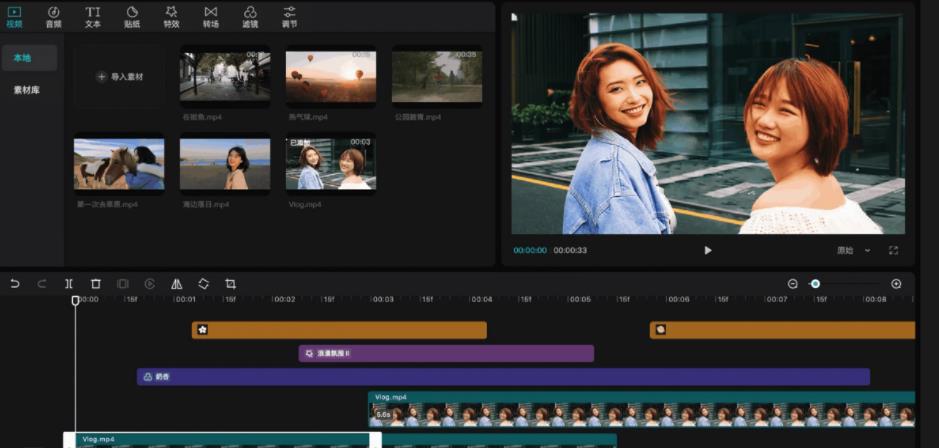This screenshot has width=939, height=448.
Task: Select the street corner video thumbnail
Action: [x=225, y=77]
